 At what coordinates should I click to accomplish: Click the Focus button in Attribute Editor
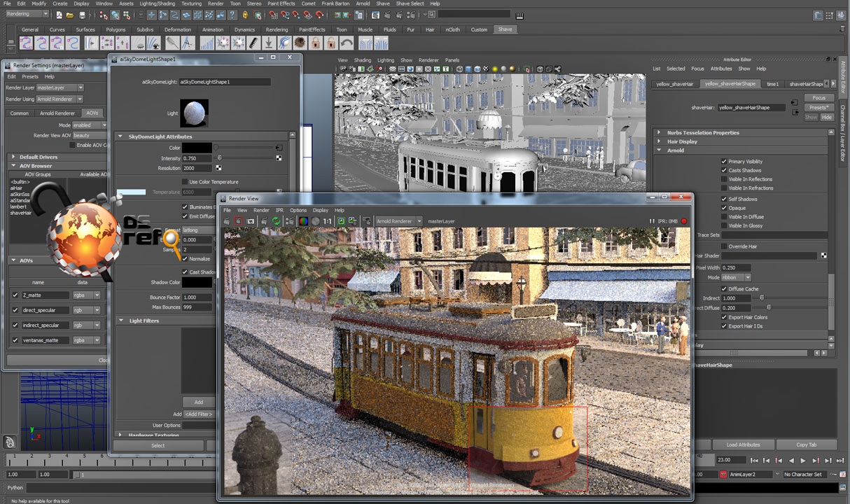tap(818, 98)
